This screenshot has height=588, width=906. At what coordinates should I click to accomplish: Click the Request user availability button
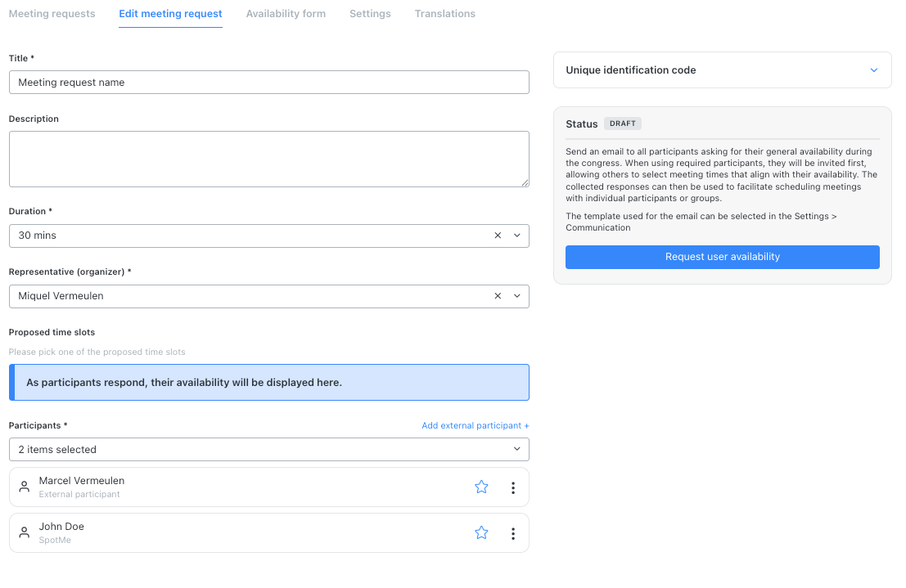coord(722,257)
